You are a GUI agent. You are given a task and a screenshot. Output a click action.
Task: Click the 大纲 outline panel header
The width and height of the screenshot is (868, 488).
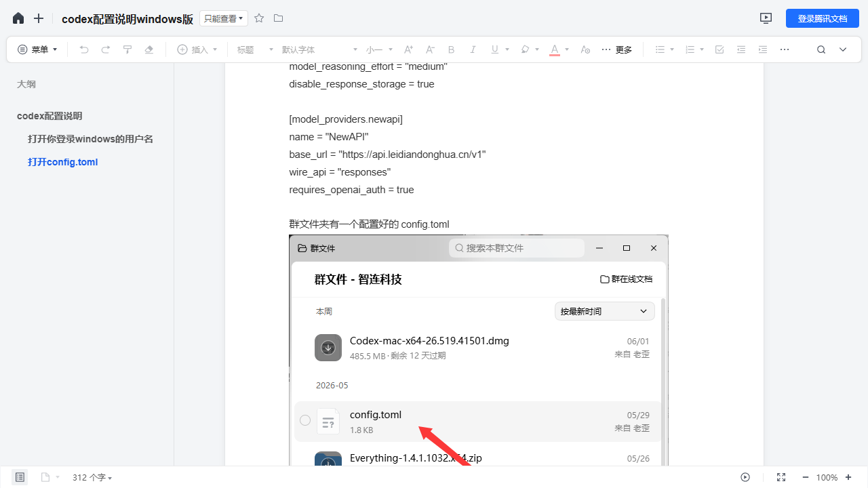(x=26, y=84)
